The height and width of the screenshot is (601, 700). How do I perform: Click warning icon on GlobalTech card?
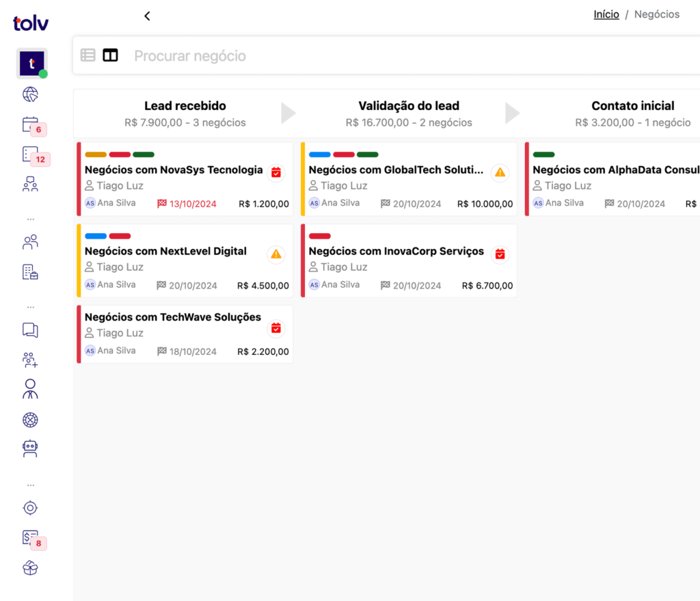tap(500, 173)
